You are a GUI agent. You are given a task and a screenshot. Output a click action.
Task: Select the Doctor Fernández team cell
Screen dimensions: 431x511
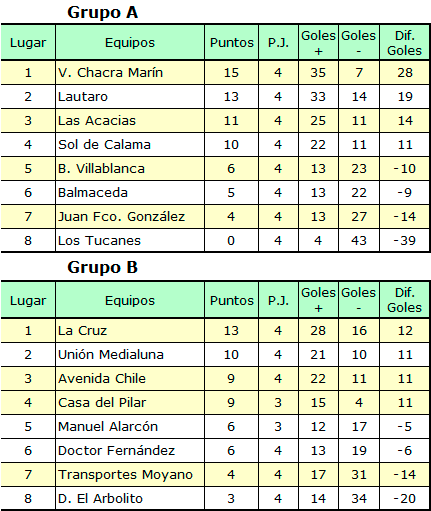pyautogui.click(x=130, y=450)
